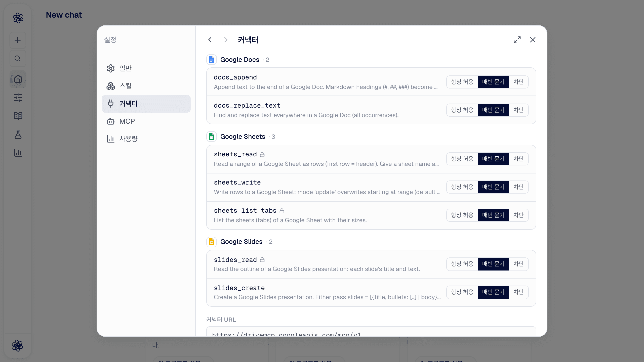644x362 pixels.
Task: Open 스킬 settings section
Action: coord(146,86)
